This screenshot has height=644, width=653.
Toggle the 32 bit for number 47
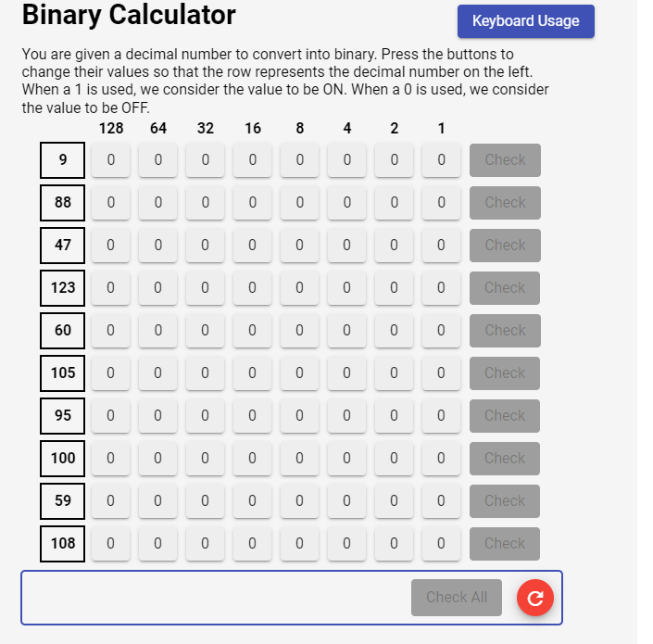pyautogui.click(x=205, y=245)
